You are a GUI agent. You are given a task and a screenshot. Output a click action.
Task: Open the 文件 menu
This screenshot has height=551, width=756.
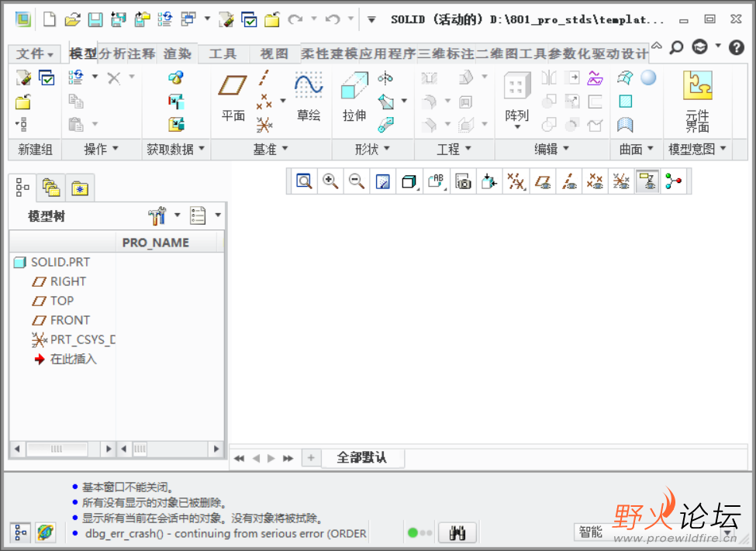pyautogui.click(x=34, y=53)
